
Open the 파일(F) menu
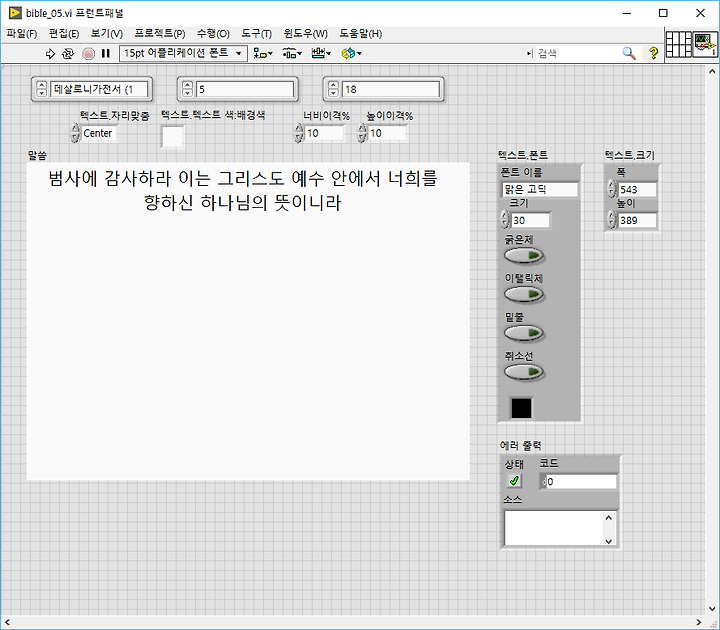pos(21,34)
